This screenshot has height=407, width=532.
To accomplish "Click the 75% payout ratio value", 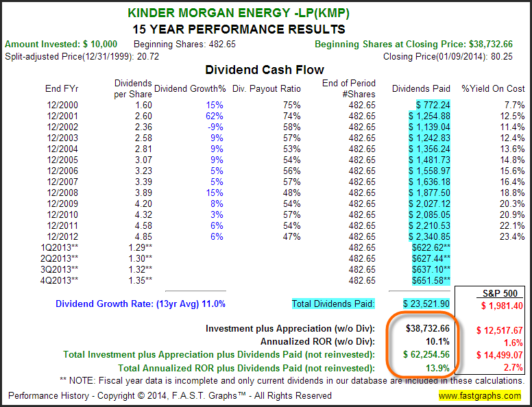I will coord(292,105).
